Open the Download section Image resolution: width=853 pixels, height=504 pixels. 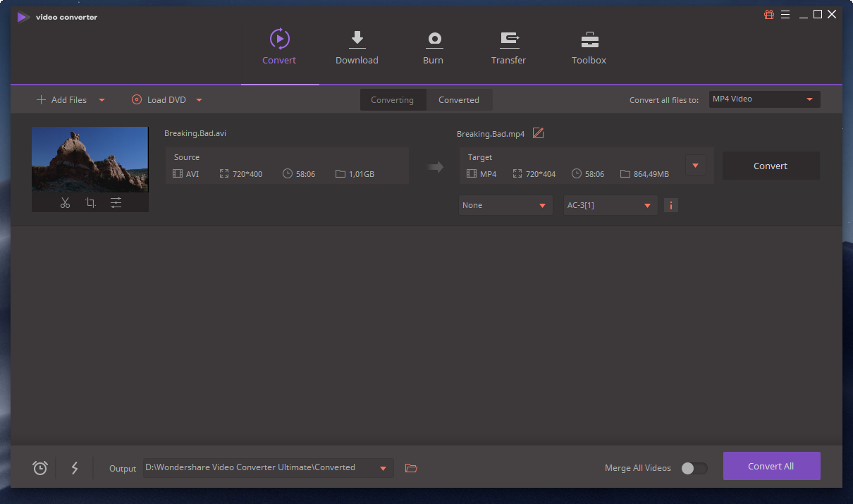pyautogui.click(x=357, y=48)
